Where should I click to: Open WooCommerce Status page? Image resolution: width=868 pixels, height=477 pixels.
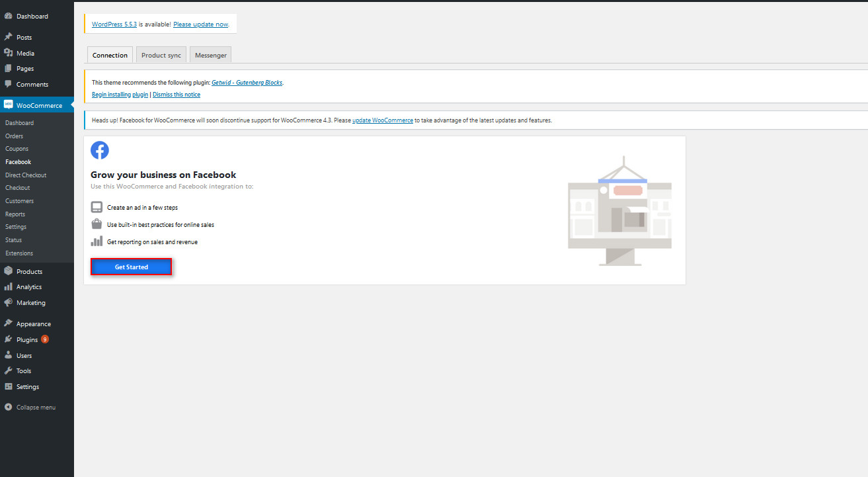click(13, 239)
